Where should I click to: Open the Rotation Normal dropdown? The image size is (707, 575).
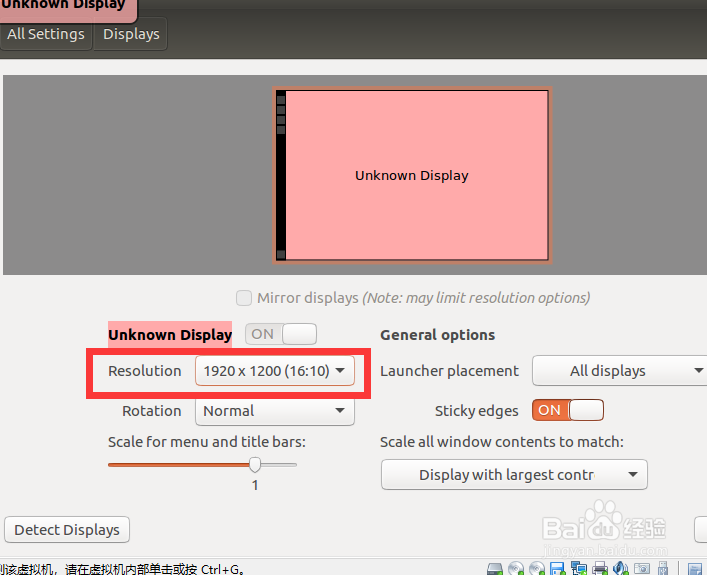275,411
